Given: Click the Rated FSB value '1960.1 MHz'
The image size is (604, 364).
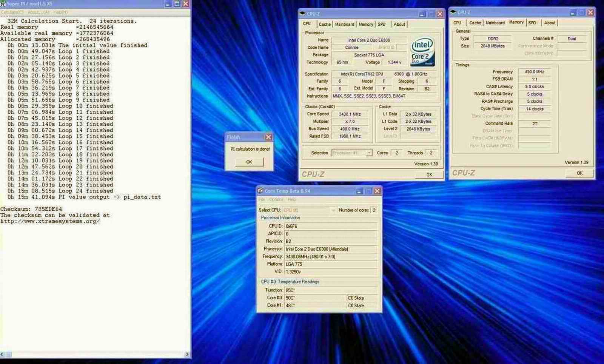Looking at the screenshot, I should 350,136.
